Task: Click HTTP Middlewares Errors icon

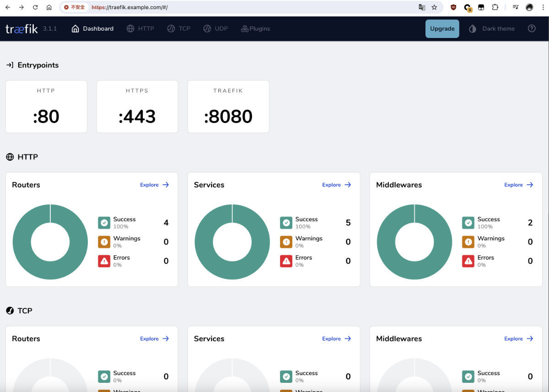Action: click(x=468, y=261)
